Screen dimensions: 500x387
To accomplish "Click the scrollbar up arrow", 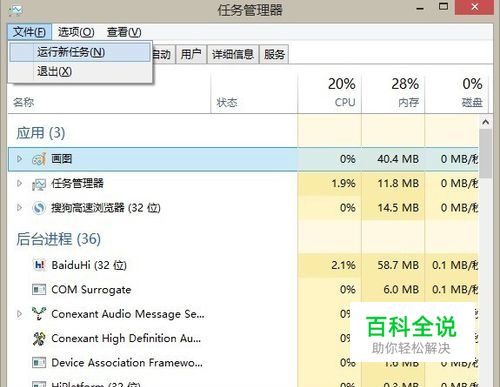I will (x=486, y=122).
